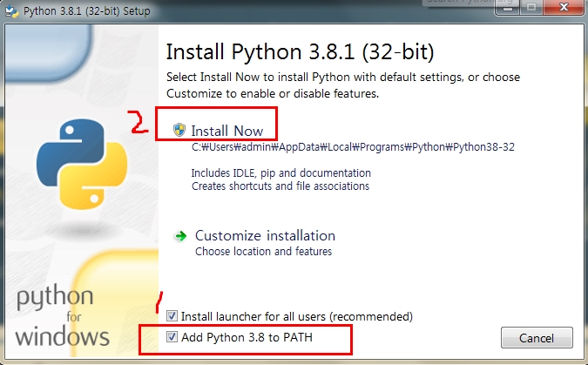
Task: Click the UAC shield icon beside Install Now
Action: [x=179, y=130]
